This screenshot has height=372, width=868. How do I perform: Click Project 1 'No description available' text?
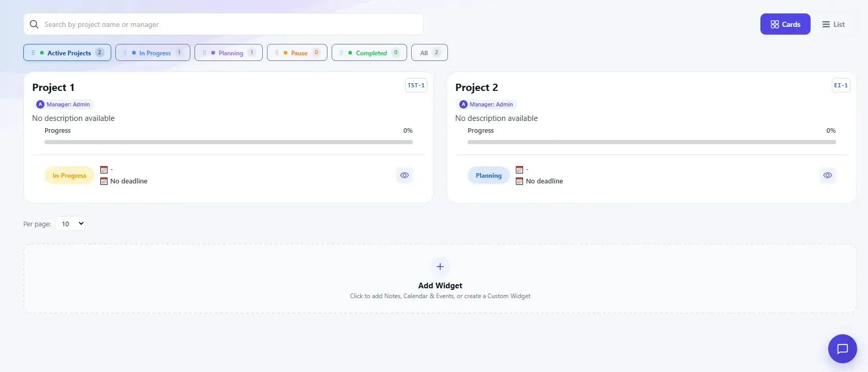point(73,118)
